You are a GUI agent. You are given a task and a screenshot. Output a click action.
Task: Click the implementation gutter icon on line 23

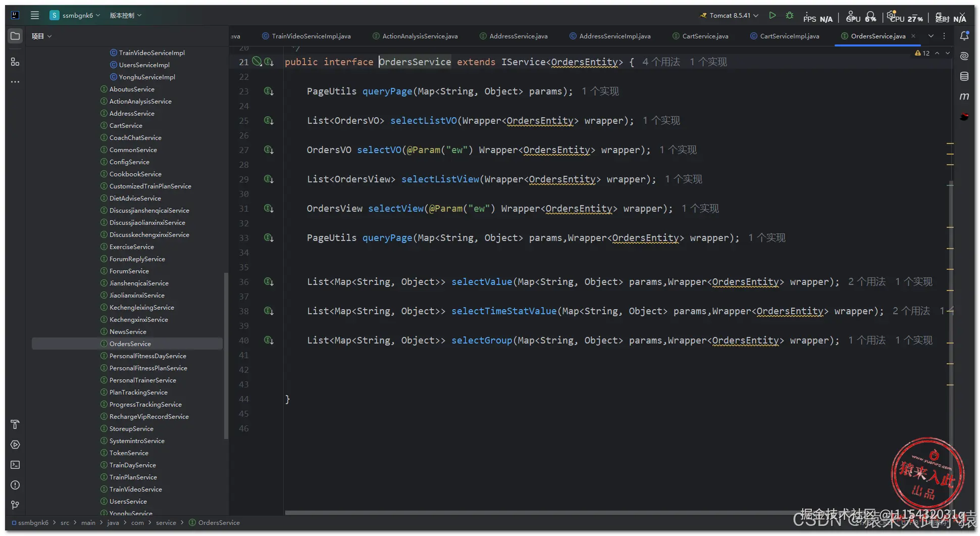[269, 91]
